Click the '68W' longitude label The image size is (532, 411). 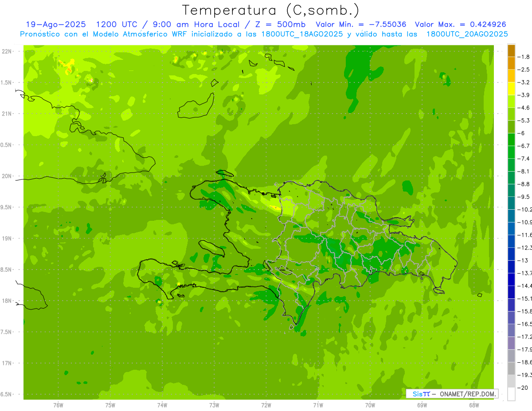[x=474, y=405]
